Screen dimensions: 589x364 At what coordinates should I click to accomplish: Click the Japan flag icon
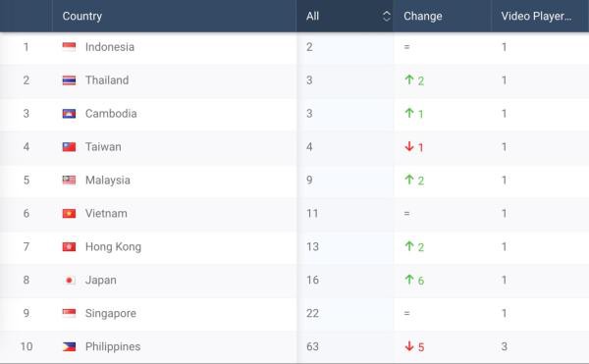[69, 280]
